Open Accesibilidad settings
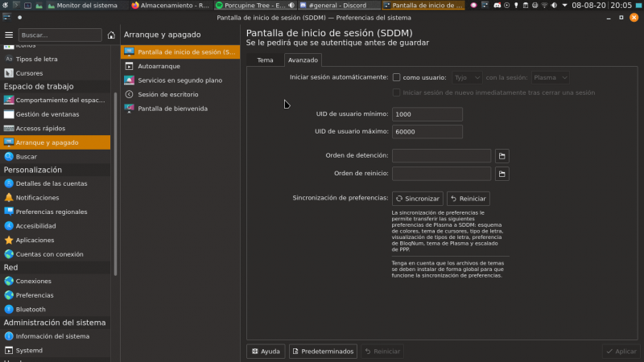This screenshot has width=644, height=362. coord(55,226)
